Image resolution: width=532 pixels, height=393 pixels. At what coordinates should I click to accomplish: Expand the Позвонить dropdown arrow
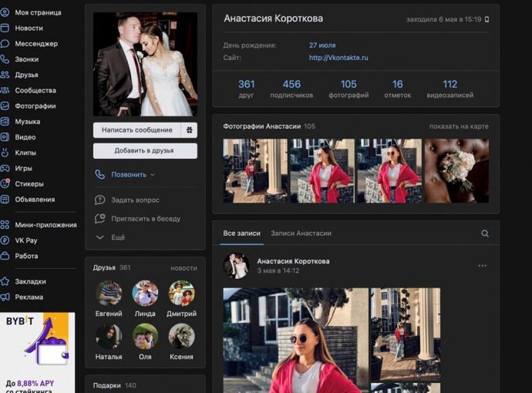pos(153,175)
